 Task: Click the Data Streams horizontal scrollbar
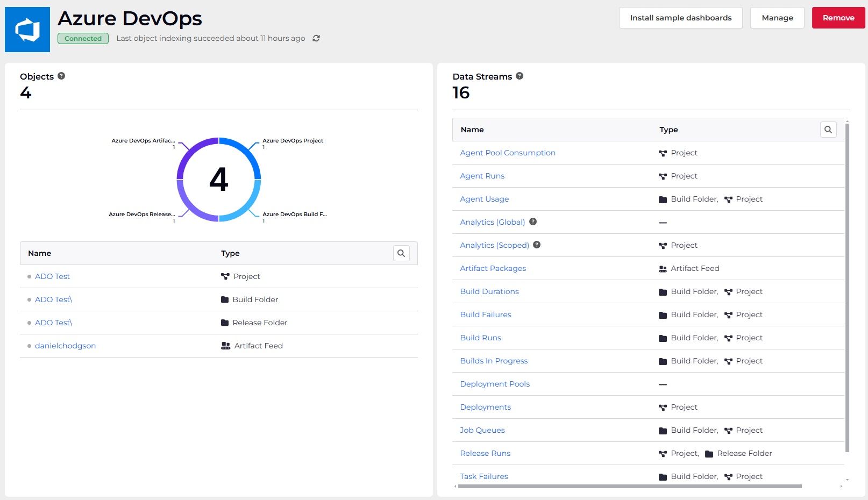coord(630,486)
